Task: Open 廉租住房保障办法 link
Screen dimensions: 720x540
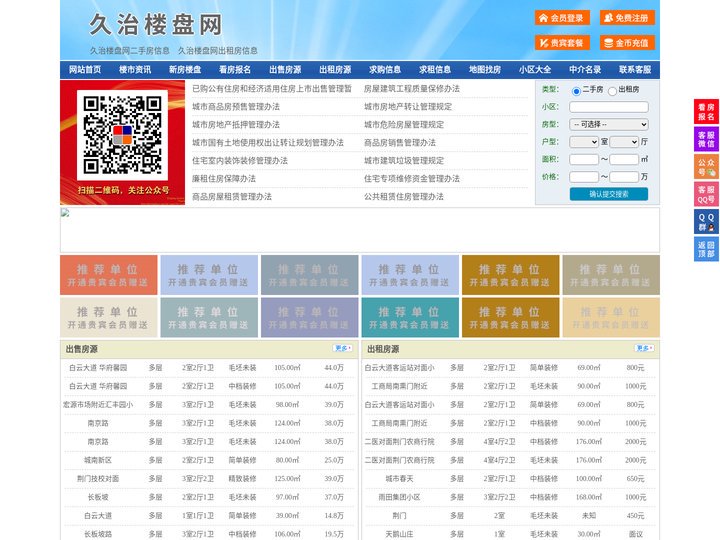Action: [224, 178]
